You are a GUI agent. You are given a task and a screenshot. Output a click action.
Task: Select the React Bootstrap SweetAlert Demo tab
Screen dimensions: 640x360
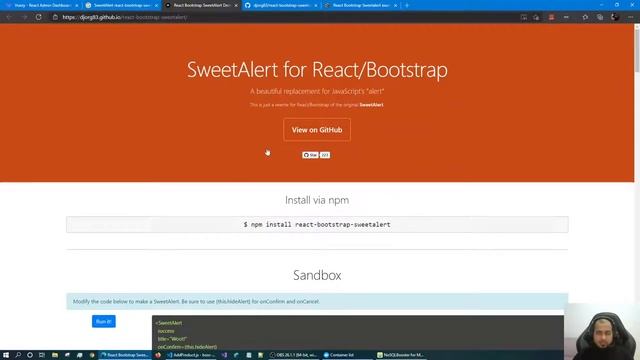pos(202,5)
